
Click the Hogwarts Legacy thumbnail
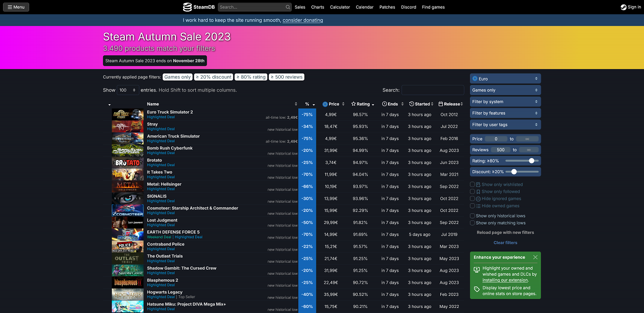tap(128, 294)
